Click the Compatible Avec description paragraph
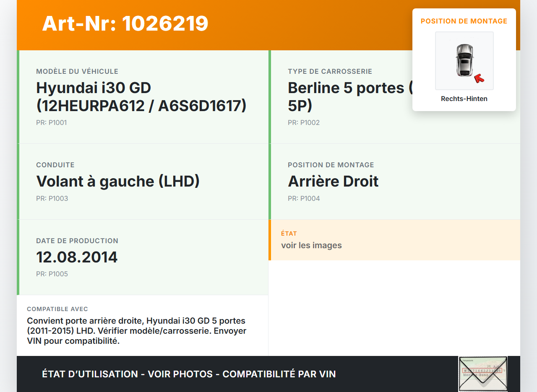Screen dimensions: 537x392 point(136,331)
